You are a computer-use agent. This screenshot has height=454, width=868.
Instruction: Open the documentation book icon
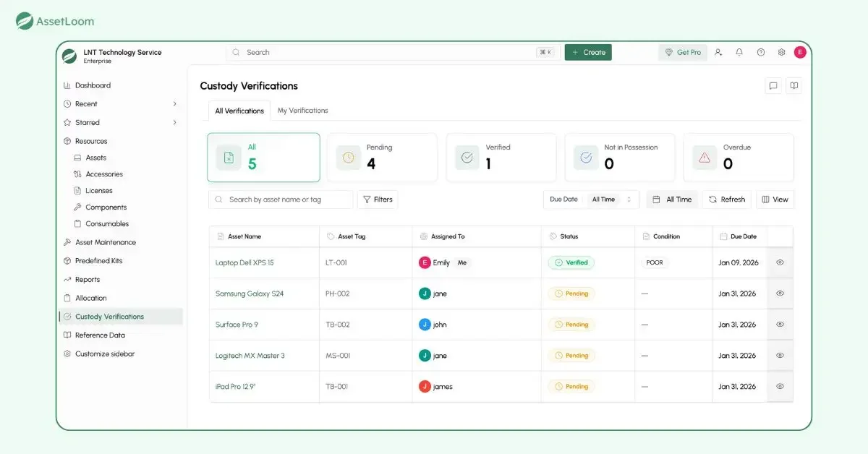pos(793,85)
